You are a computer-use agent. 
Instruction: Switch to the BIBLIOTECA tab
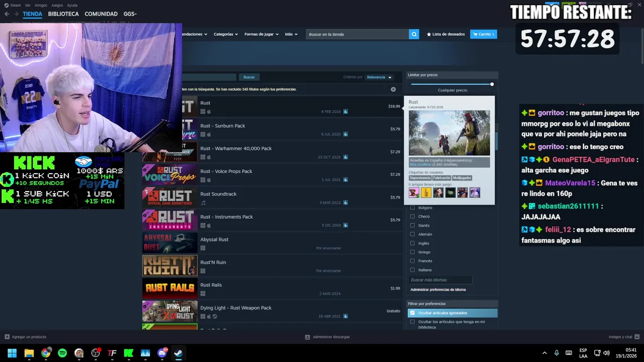coord(63,14)
